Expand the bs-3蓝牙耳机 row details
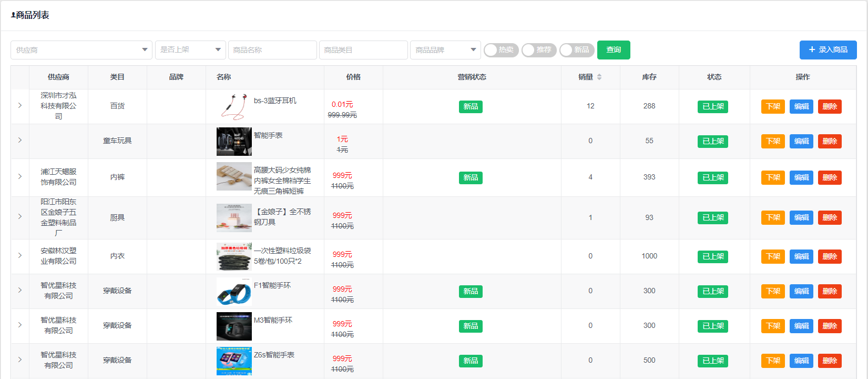 pyautogui.click(x=20, y=106)
